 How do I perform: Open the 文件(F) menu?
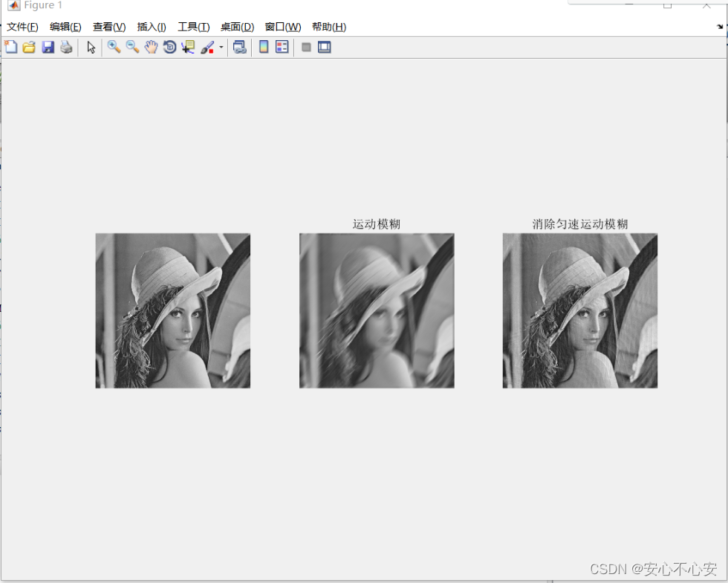pyautogui.click(x=22, y=27)
